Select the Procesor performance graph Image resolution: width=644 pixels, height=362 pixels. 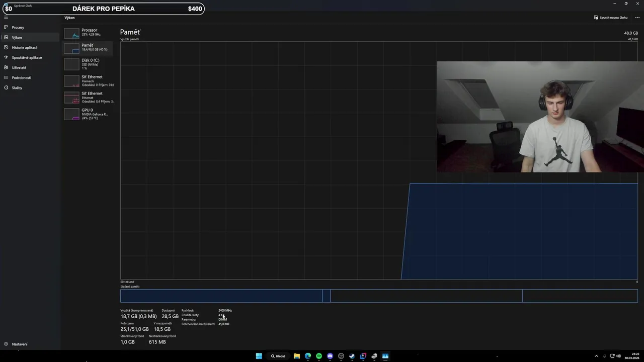pyautogui.click(x=88, y=33)
